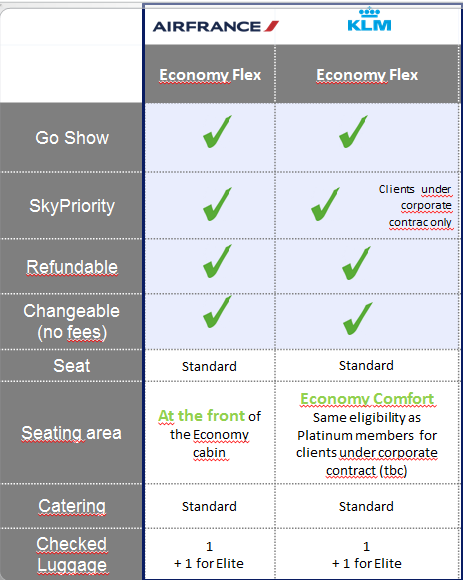
Task: Click KLM SkyPriority checkmark
Action: tap(325, 204)
